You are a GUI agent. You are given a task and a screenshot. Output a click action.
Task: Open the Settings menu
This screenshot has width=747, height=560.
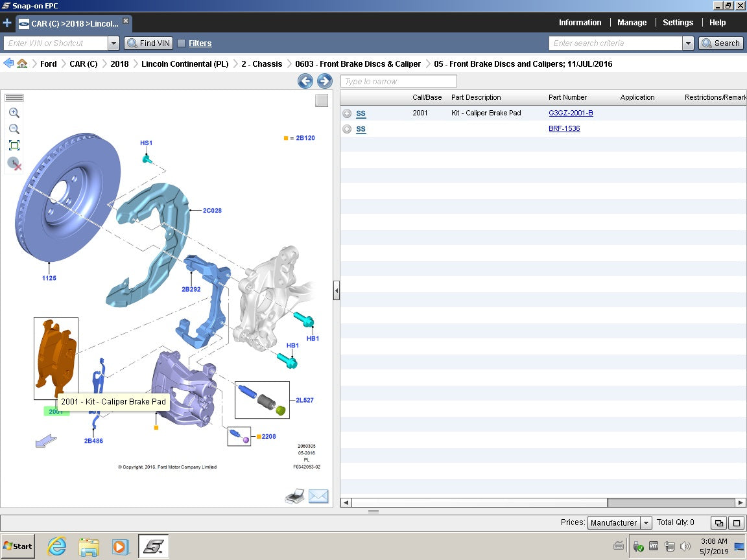click(x=678, y=23)
